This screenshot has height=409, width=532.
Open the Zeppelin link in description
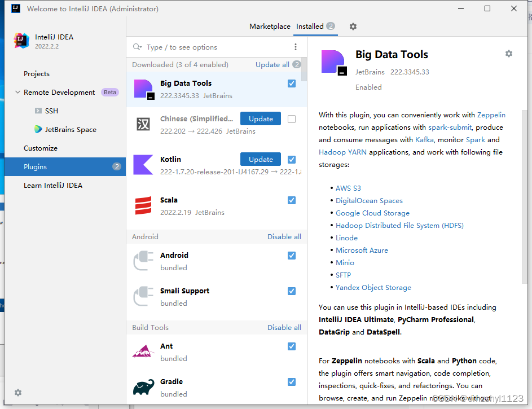[x=491, y=115]
